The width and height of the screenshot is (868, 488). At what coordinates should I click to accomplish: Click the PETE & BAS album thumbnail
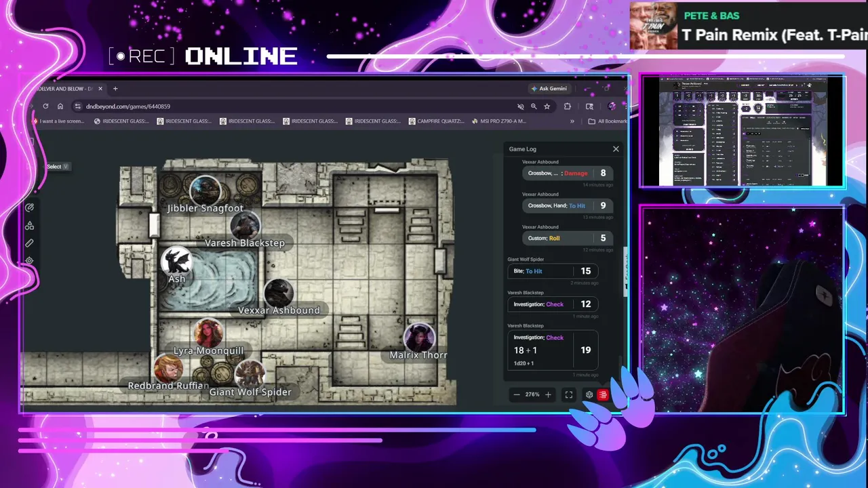(x=654, y=26)
